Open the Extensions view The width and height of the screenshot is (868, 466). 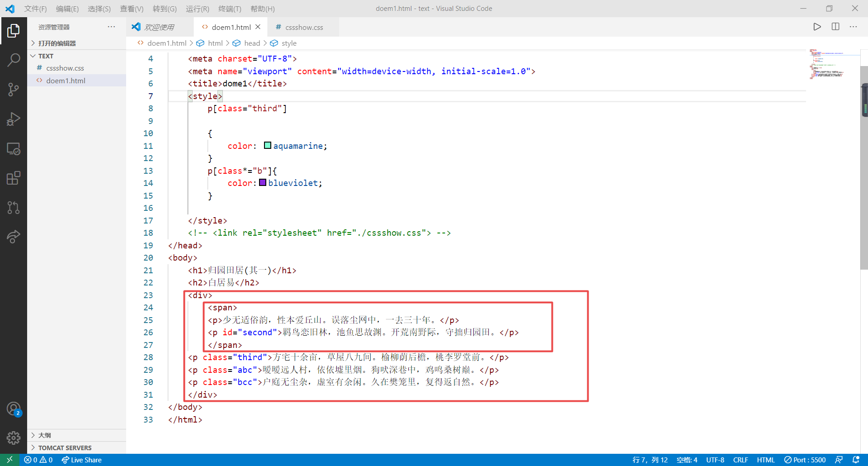point(14,178)
